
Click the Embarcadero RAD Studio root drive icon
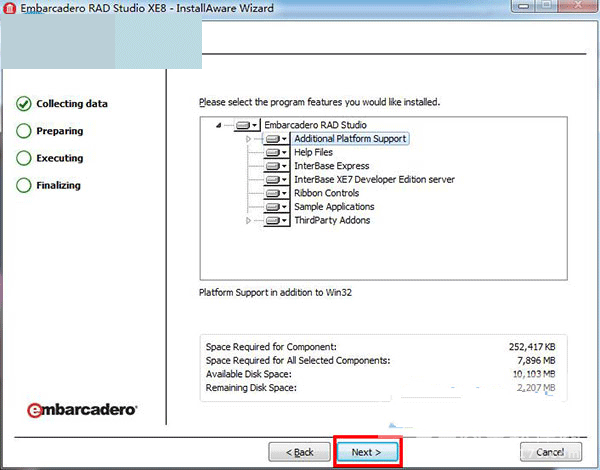tap(245, 125)
